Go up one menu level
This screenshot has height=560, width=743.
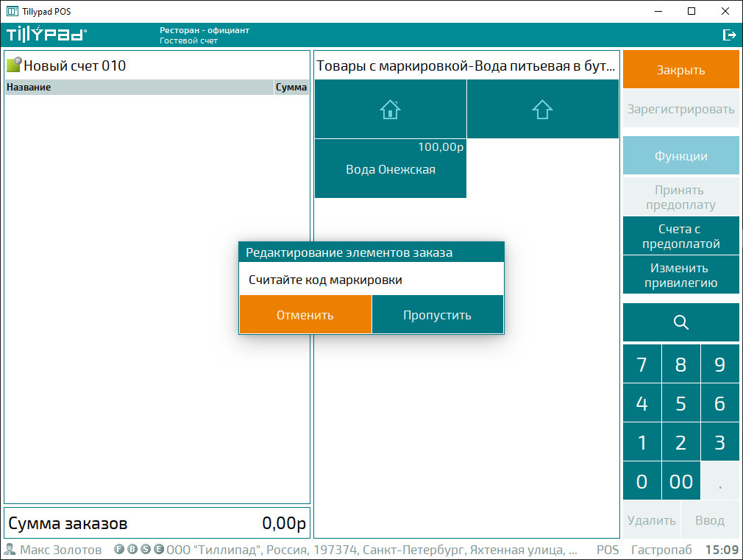pos(543,109)
